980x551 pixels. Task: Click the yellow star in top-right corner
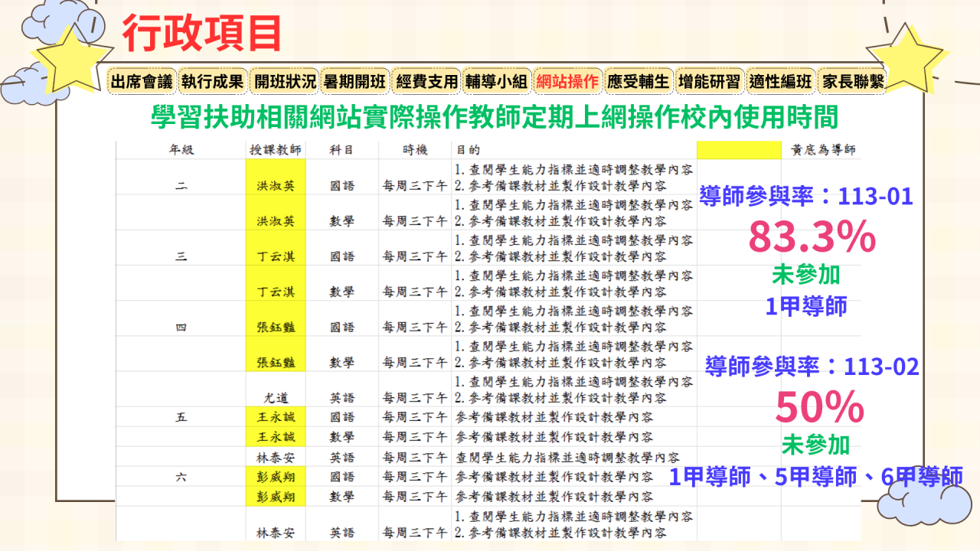[914, 59]
